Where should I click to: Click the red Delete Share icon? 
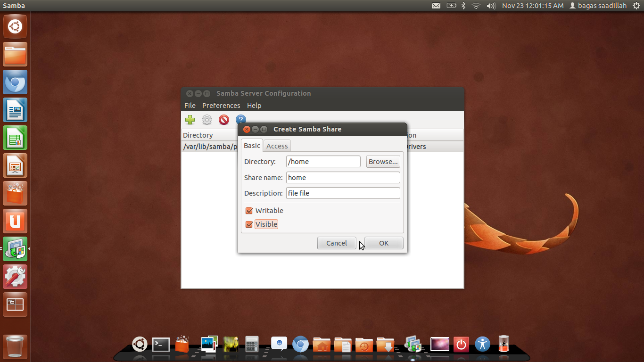[224, 120]
